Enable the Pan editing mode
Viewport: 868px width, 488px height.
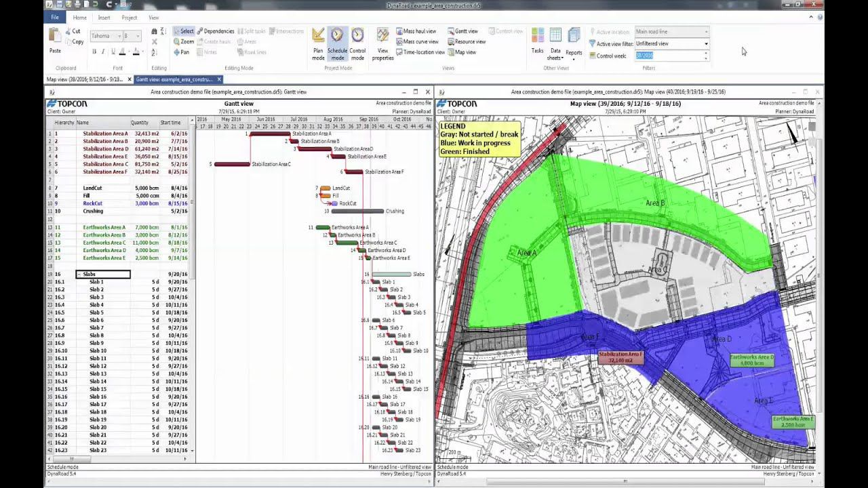pos(181,52)
